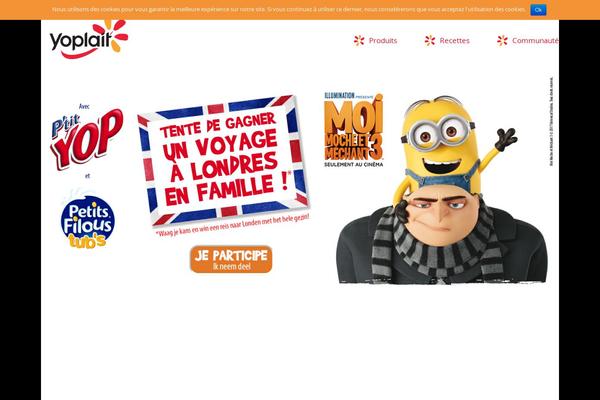Click the Illumination présente label
The height and width of the screenshot is (400, 600).
coord(349,96)
